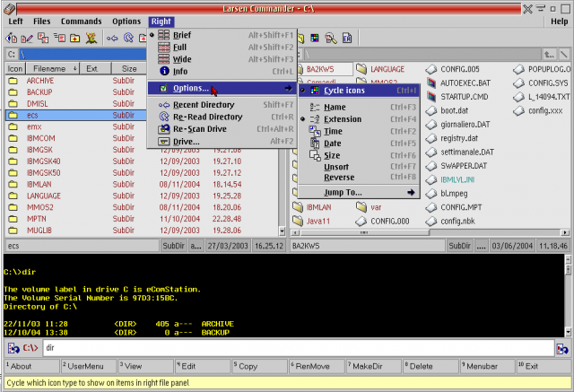Click the 10 Exit button
The image size is (574, 392).
544,366
